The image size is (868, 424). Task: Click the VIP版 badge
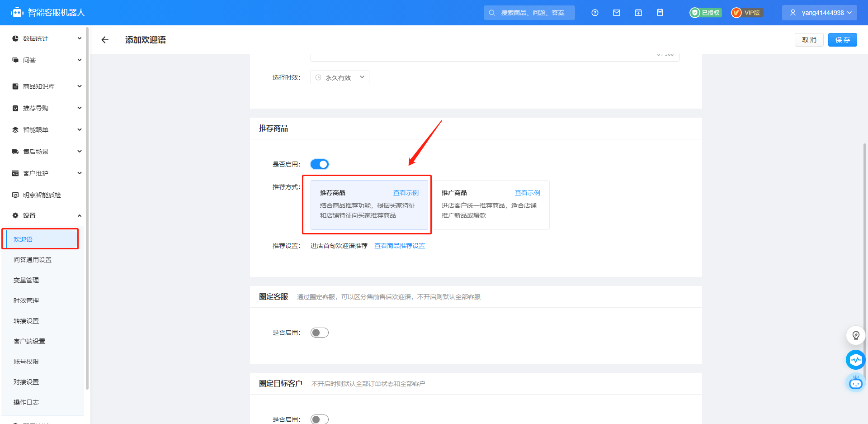(x=747, y=13)
